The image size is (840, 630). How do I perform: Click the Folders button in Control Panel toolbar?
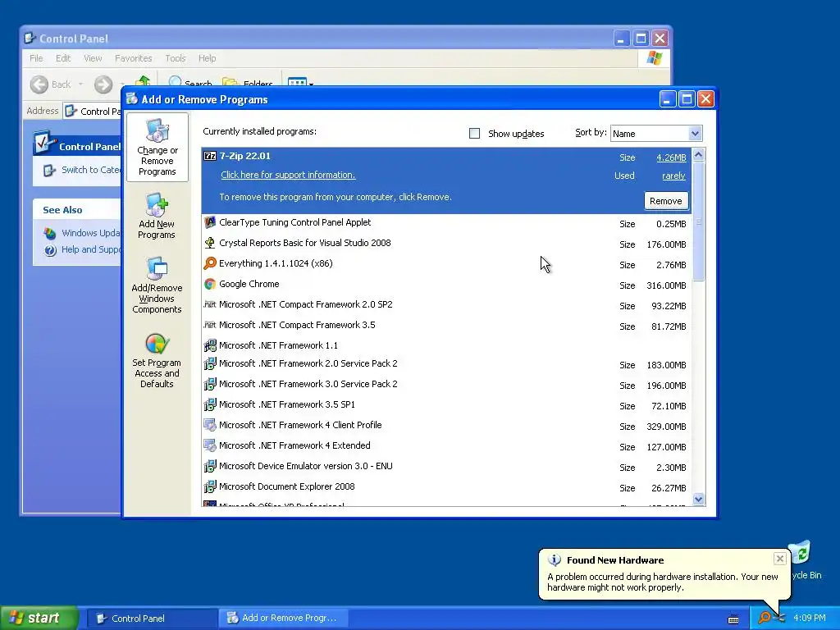click(248, 83)
